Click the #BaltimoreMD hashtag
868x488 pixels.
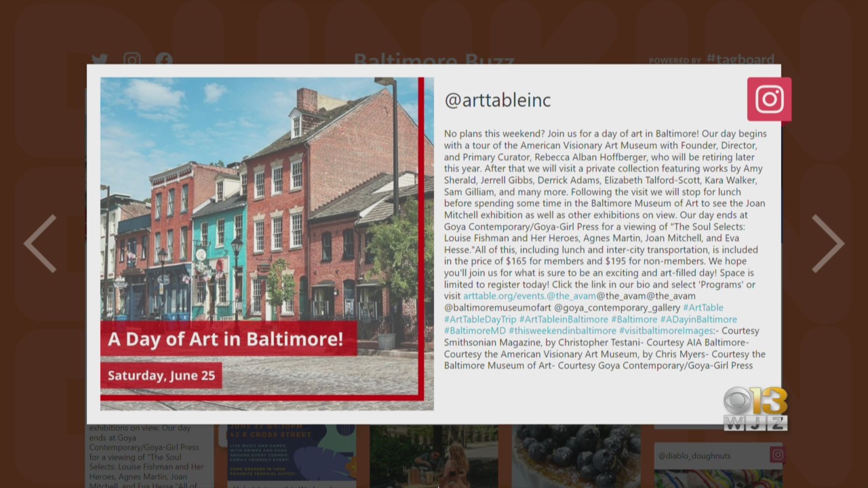[475, 331]
